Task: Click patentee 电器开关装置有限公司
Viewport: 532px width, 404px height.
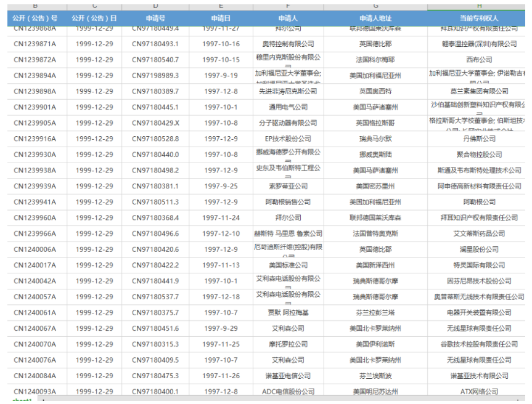Action: click(479, 312)
